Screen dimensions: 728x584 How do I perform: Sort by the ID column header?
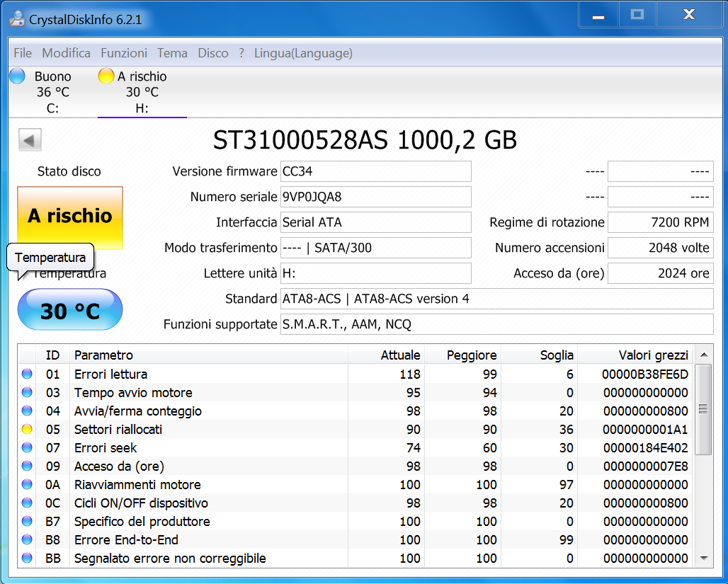pos(52,355)
